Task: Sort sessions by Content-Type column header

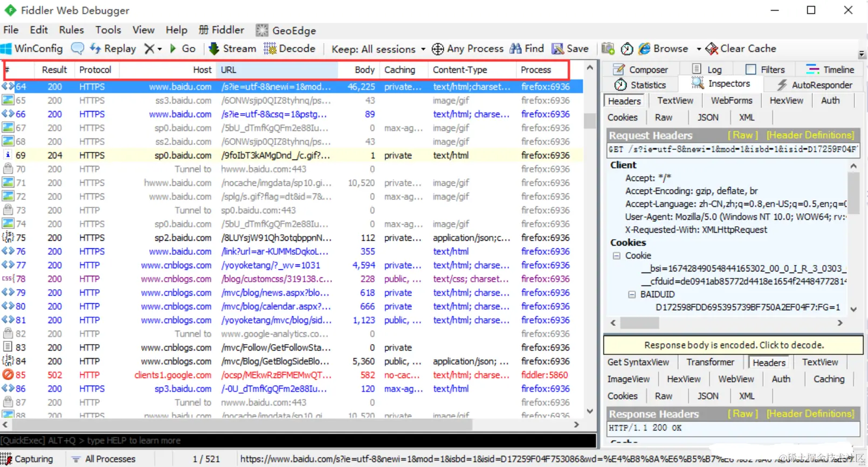Action: pyautogui.click(x=472, y=70)
